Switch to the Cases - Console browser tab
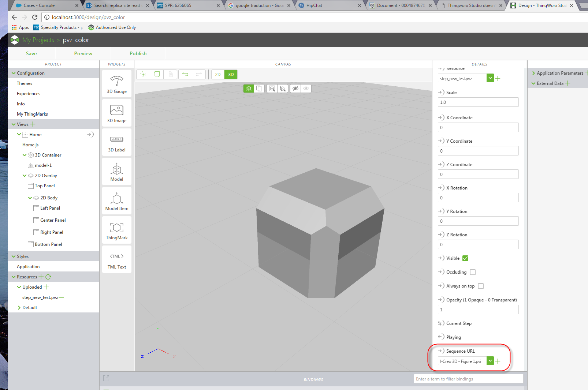Screen dimensions: 588x390 click(x=45, y=5)
